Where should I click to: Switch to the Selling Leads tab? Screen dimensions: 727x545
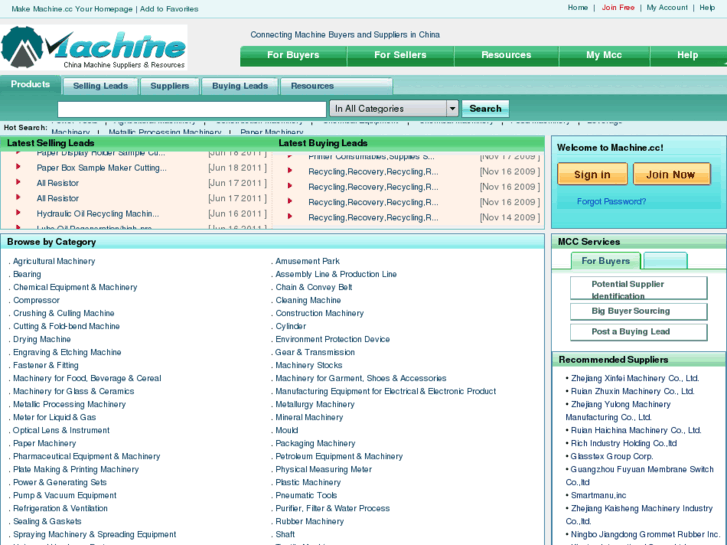click(x=100, y=86)
